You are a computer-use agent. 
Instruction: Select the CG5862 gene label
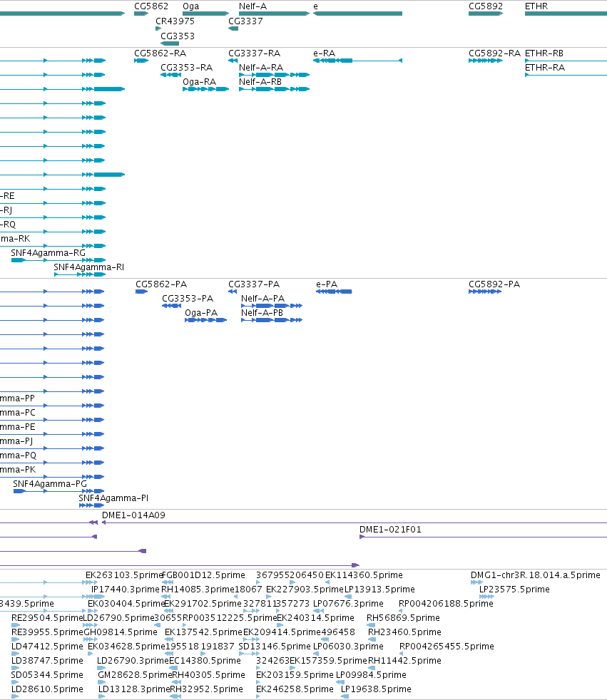tap(151, 6)
